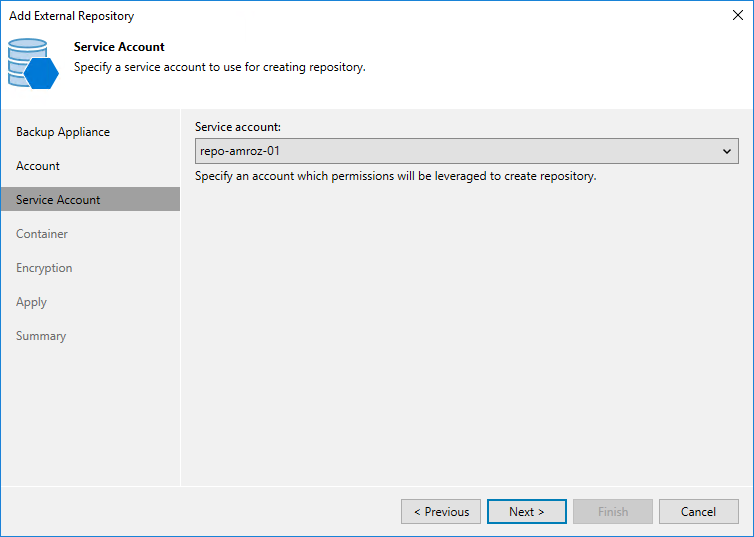Image resolution: width=754 pixels, height=537 pixels.
Task: Expand the Service account dropdown arrow
Action: (x=727, y=152)
